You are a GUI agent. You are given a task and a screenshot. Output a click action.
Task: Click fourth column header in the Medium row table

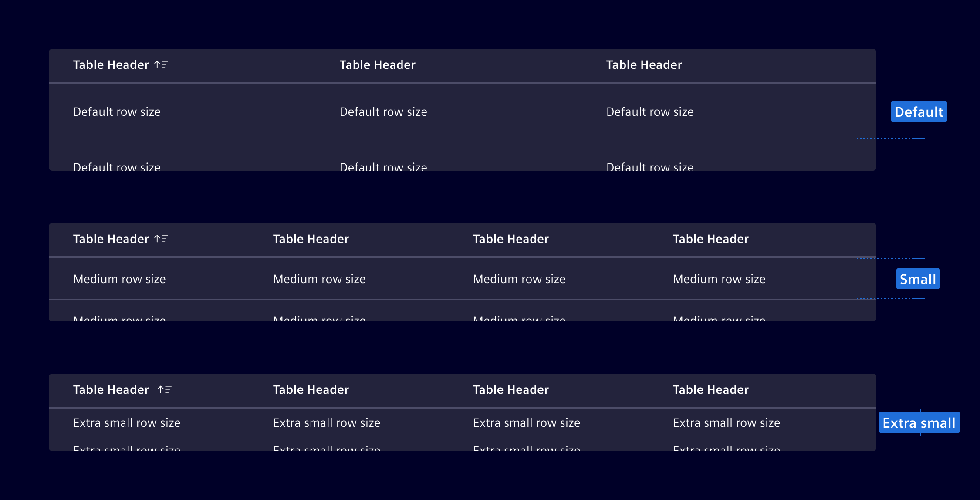(710, 239)
